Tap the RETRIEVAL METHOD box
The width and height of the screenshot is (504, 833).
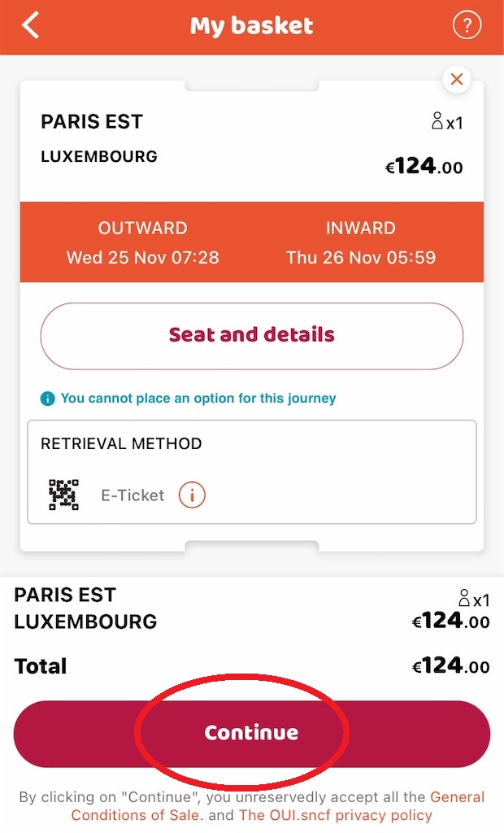252,472
